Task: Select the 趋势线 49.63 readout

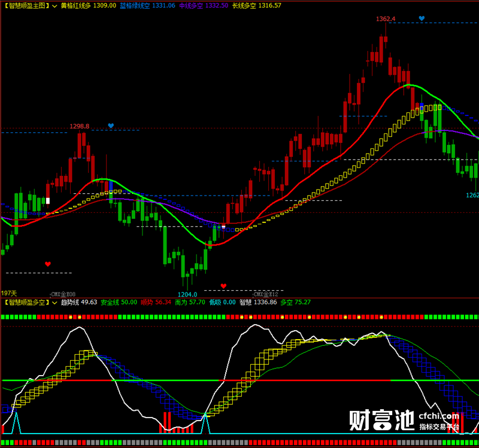Action: (79, 303)
